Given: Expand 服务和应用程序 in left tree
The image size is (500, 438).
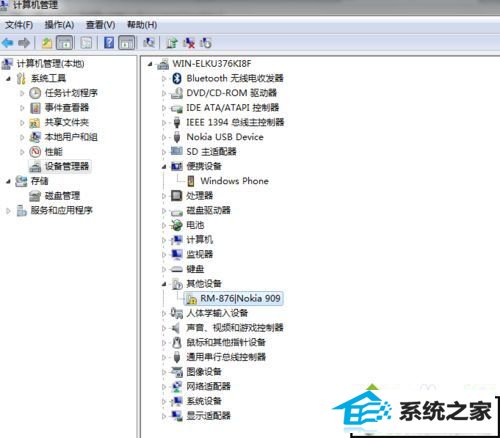Looking at the screenshot, I should [x=8, y=211].
